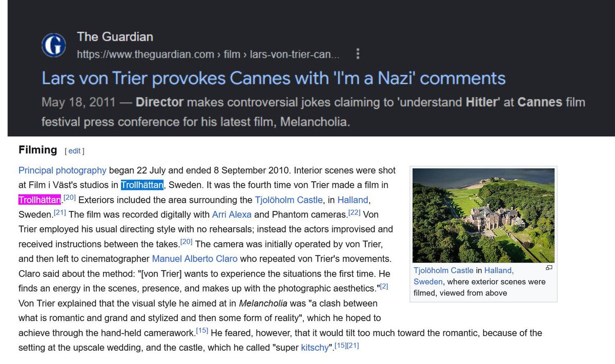
Task: Click citation [15] after hand-held camerawork
Action: (202, 330)
